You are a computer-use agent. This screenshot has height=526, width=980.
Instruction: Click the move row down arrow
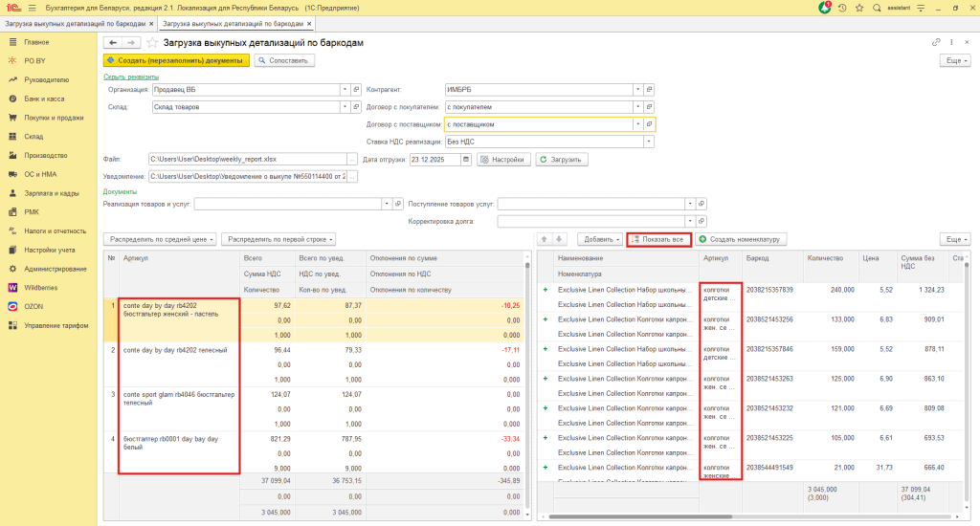tap(561, 239)
